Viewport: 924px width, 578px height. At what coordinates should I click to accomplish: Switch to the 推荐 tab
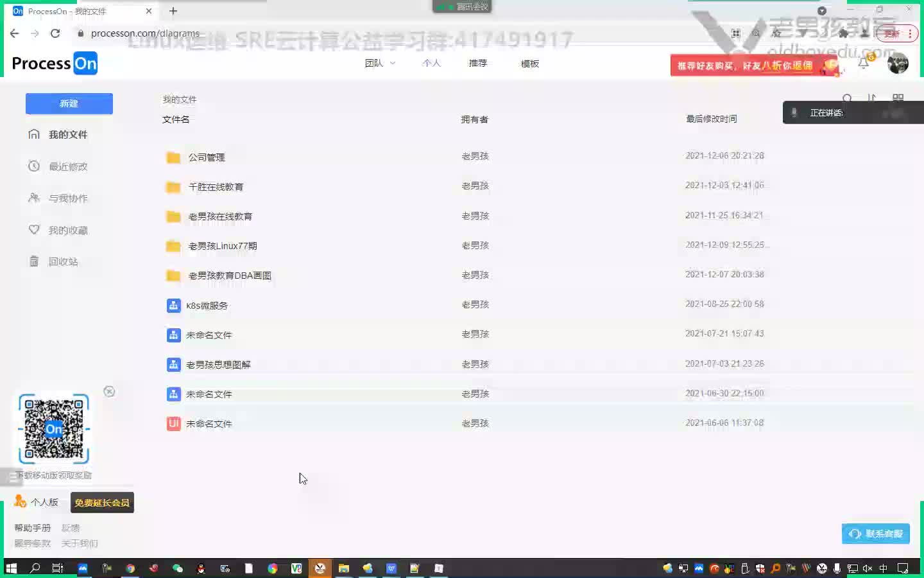click(x=478, y=63)
